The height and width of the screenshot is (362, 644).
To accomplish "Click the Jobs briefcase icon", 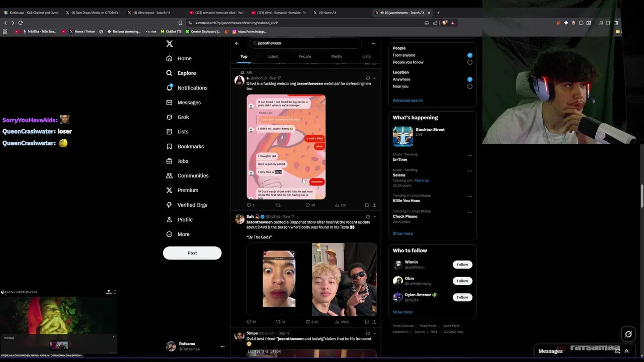I will tap(169, 161).
